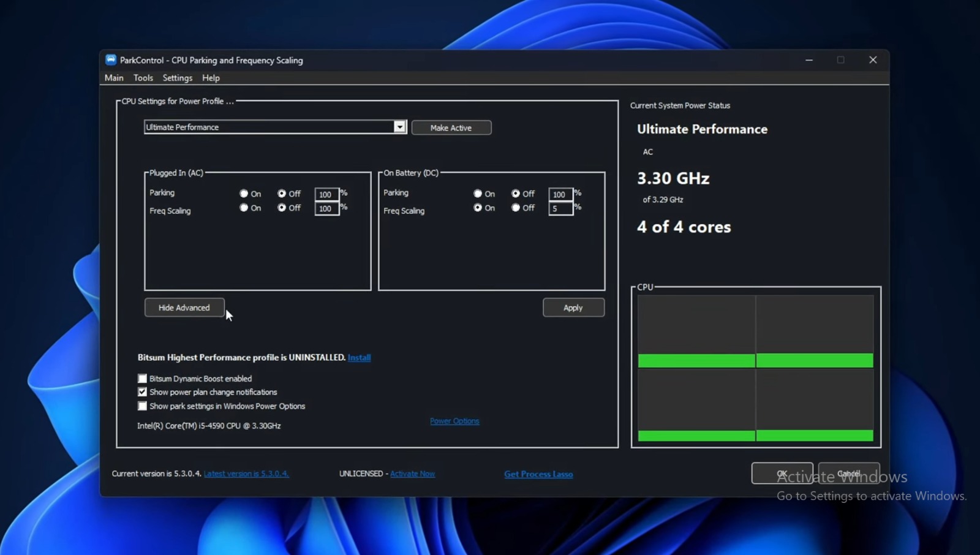Viewport: 980px width, 555px height.
Task: Click the Apply button
Action: (573, 308)
